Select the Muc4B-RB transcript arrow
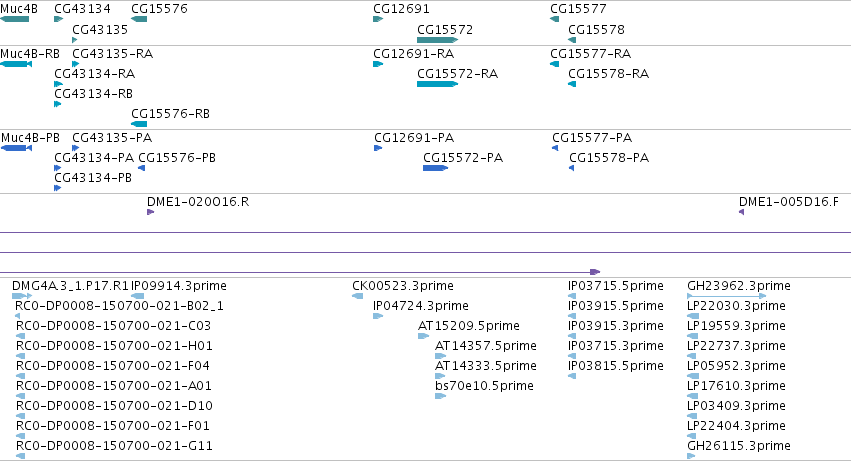The image size is (851, 461). click(x=16, y=64)
